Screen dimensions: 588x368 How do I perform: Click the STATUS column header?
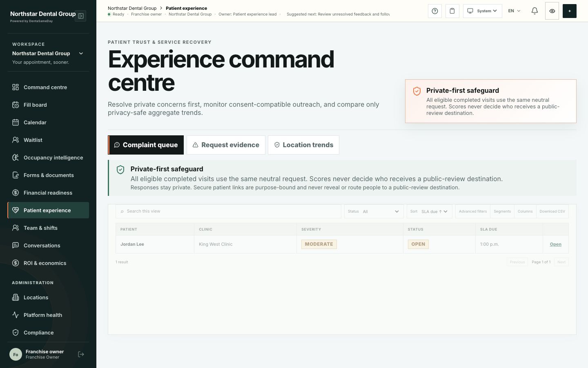pos(439,229)
